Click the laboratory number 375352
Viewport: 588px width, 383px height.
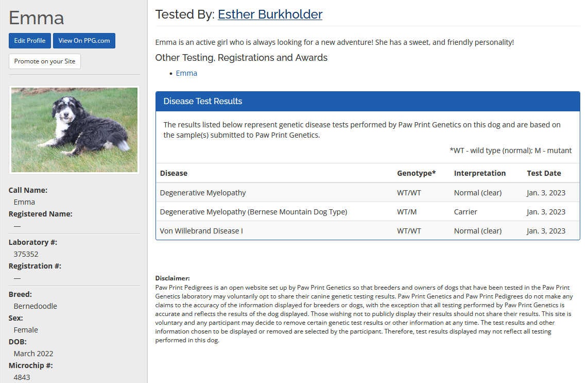(x=26, y=254)
